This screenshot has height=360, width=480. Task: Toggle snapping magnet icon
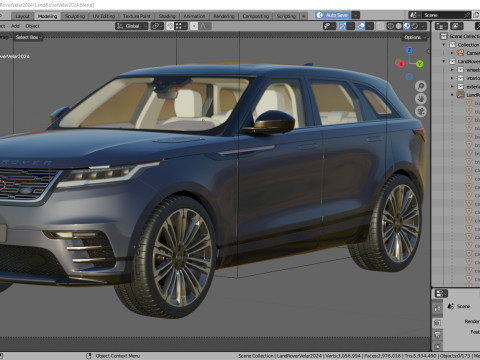(170, 26)
